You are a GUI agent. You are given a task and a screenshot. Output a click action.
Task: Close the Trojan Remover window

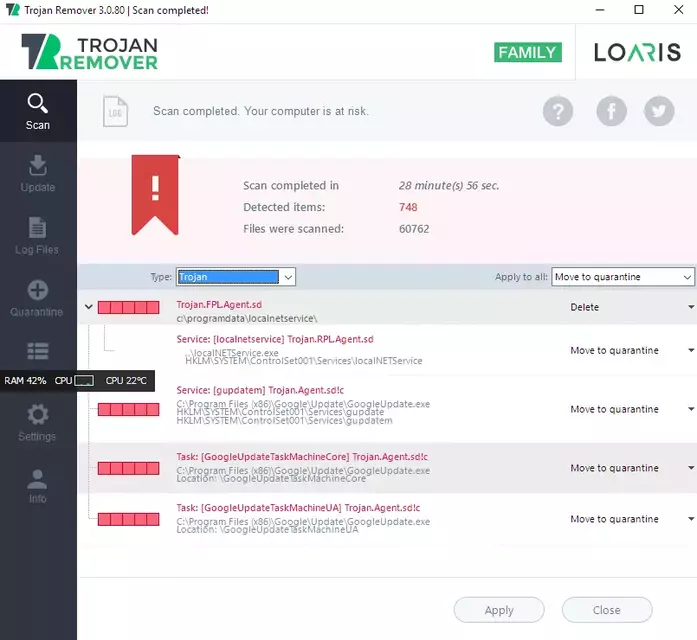click(678, 10)
